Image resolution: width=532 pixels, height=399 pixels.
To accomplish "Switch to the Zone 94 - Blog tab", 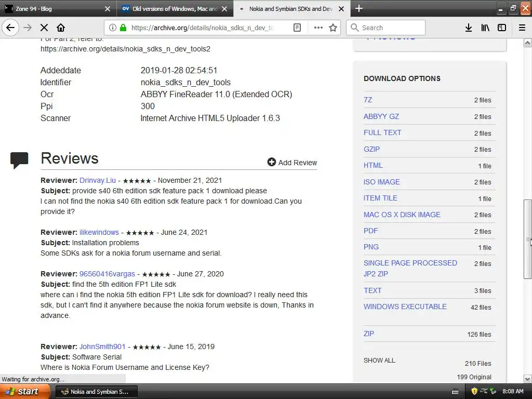I will [x=58, y=9].
